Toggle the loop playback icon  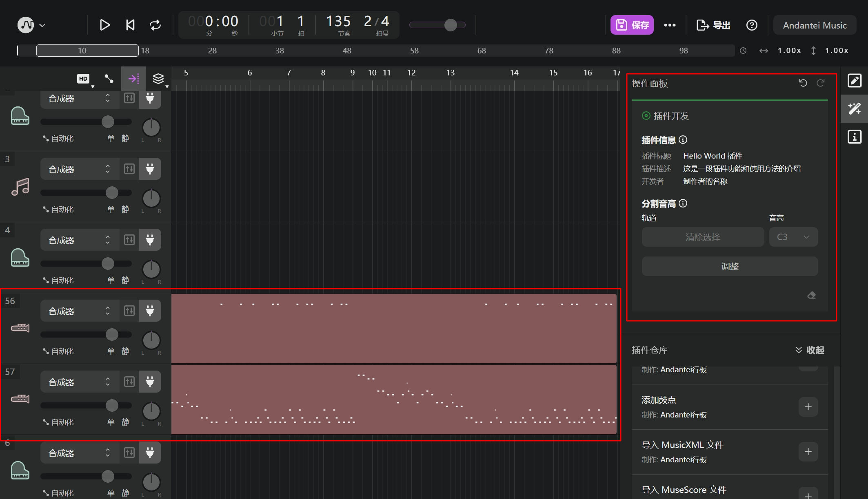pos(155,25)
